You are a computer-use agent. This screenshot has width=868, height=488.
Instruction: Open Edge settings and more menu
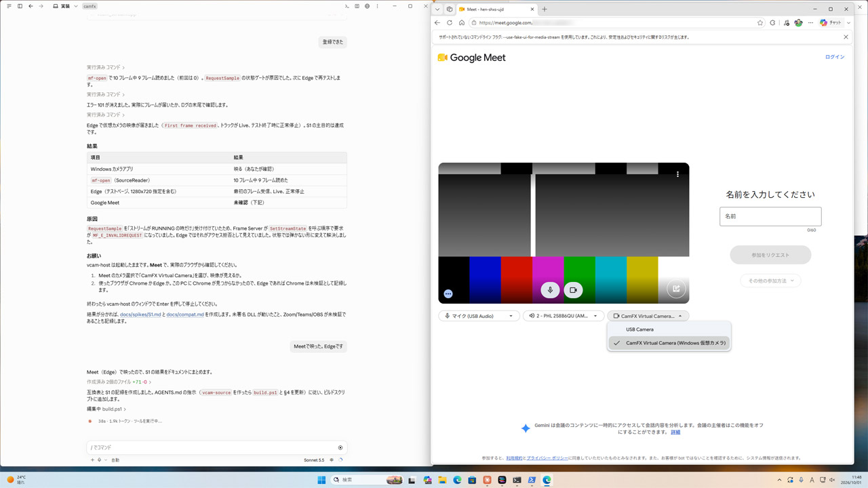[x=810, y=23]
